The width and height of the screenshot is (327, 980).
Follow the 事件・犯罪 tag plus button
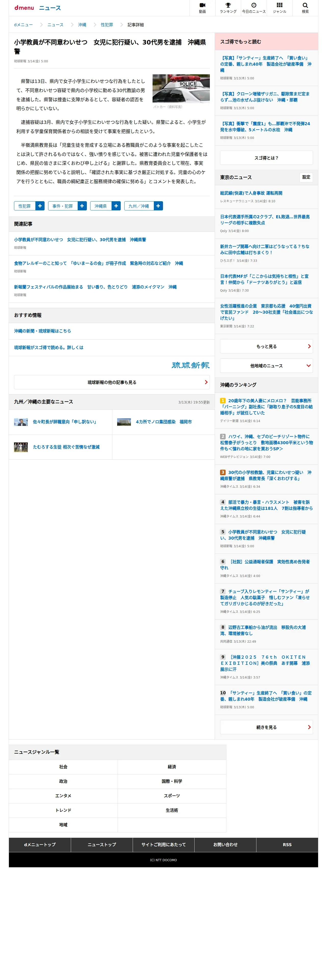82,206
